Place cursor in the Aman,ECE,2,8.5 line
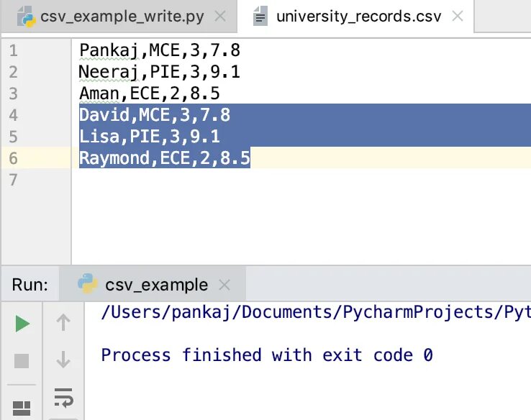Screen dimensions: 531x420 [150, 93]
